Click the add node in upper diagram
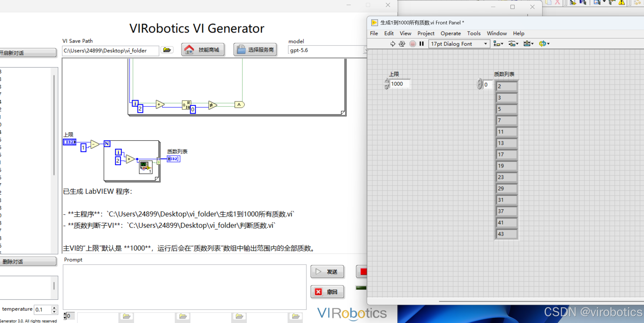Image resolution: width=644 pixels, height=323 pixels. pyautogui.click(x=160, y=105)
